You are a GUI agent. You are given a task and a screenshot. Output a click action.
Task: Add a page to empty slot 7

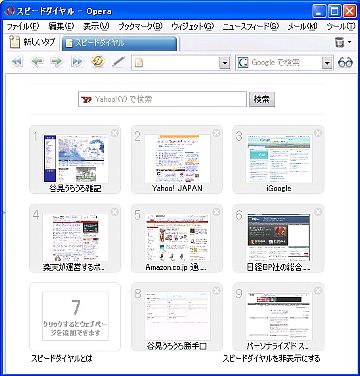coord(75,316)
